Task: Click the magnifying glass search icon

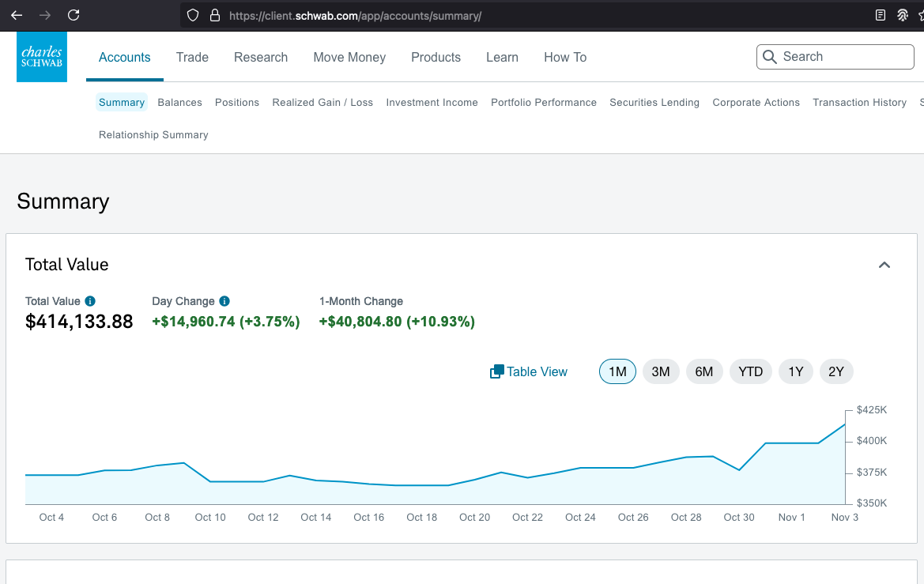Action: pos(770,57)
